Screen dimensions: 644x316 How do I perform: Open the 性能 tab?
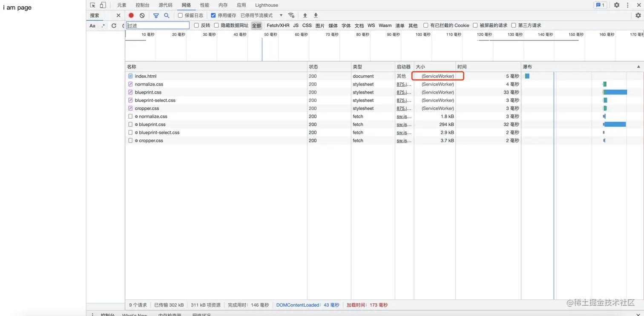[205, 5]
